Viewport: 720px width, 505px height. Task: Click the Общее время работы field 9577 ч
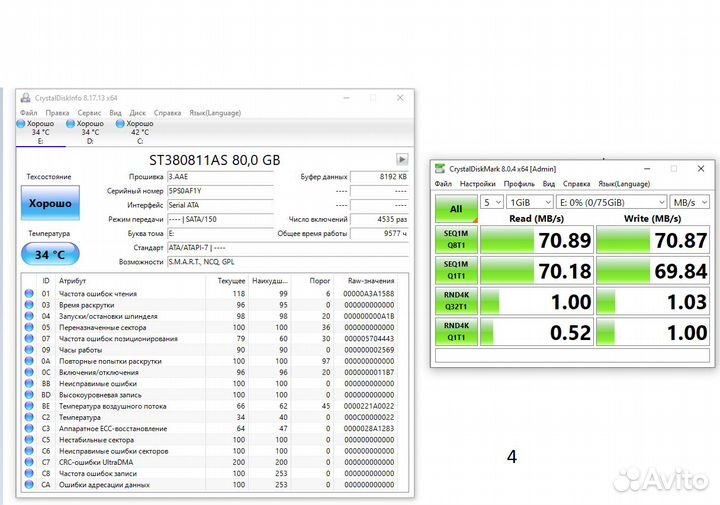pyautogui.click(x=379, y=234)
